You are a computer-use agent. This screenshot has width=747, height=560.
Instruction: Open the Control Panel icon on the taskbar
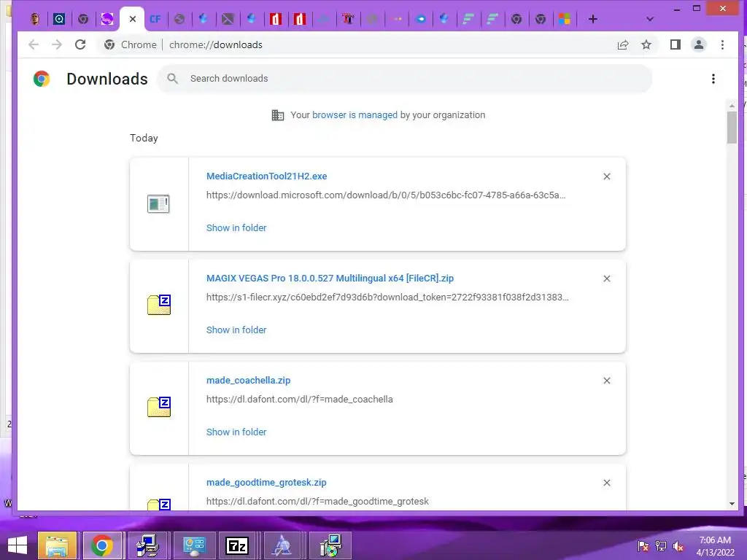point(193,545)
